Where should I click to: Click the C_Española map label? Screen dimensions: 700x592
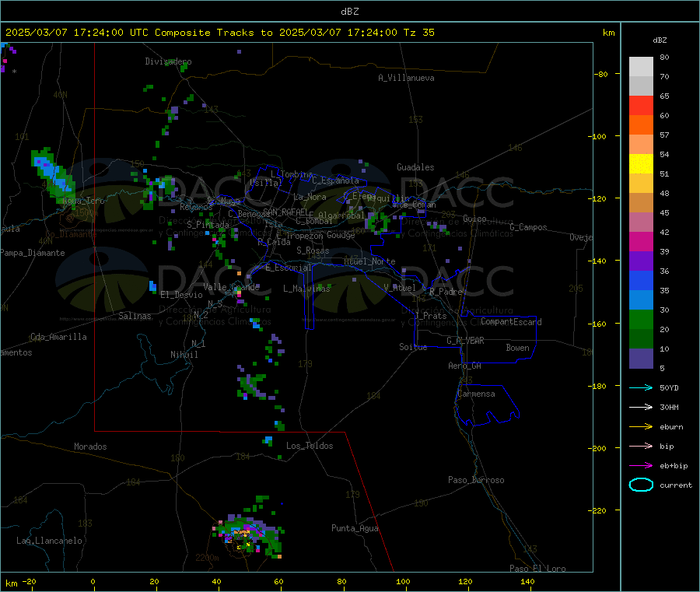point(335,180)
